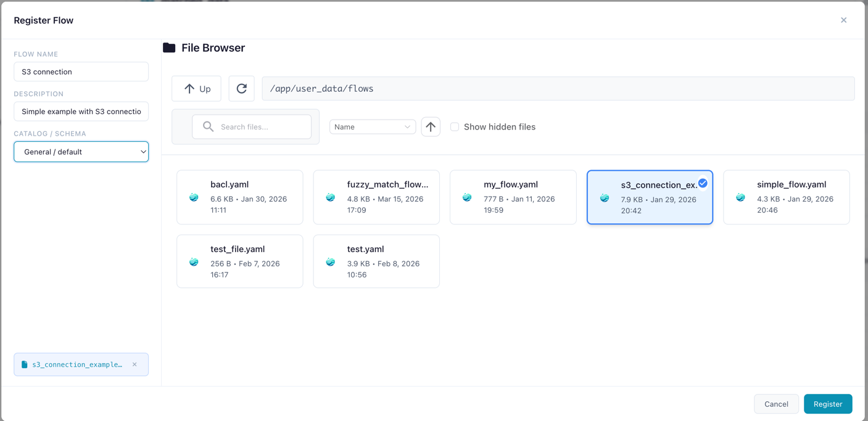The image size is (868, 421).
Task: Click the my_flow.yaml file icon
Action: [x=467, y=197]
